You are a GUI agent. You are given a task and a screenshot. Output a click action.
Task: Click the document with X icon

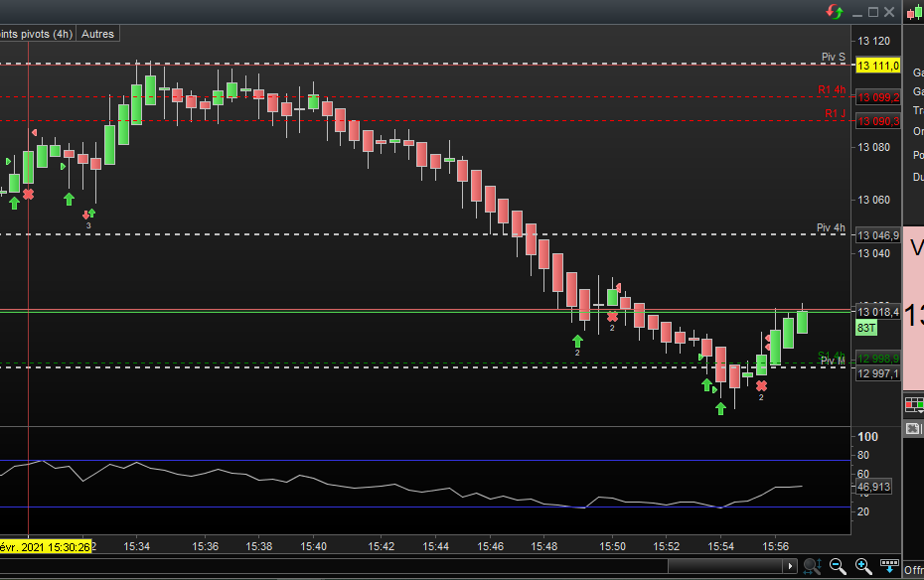point(913,429)
